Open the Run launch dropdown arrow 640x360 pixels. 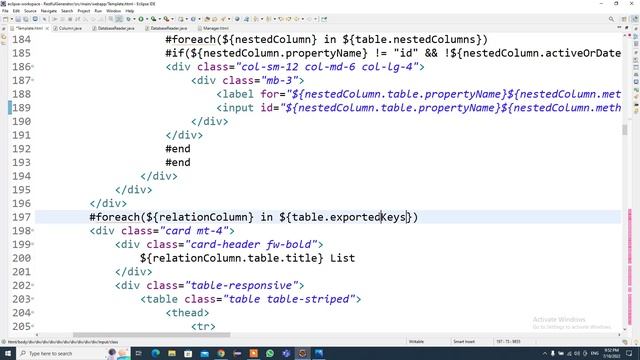[147, 19]
